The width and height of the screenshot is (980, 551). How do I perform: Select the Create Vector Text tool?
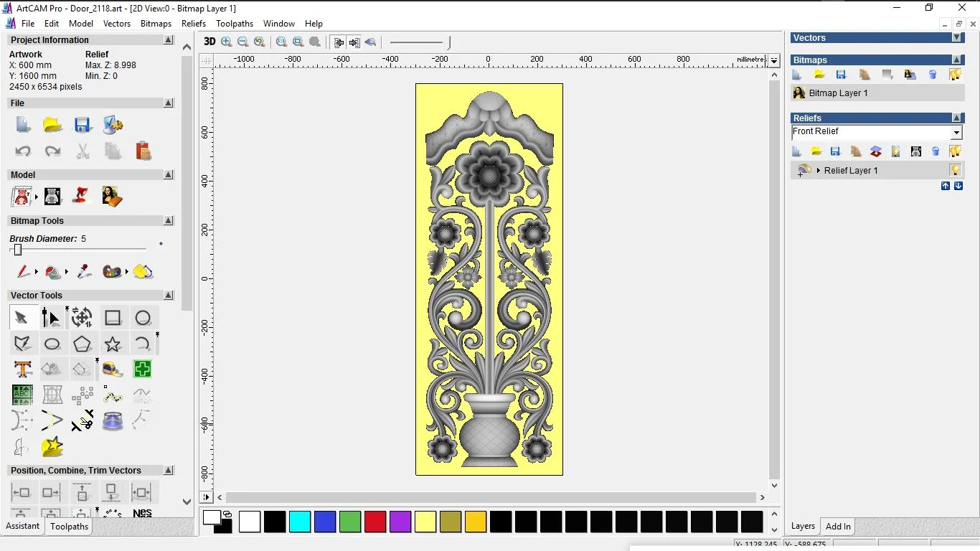tap(23, 369)
